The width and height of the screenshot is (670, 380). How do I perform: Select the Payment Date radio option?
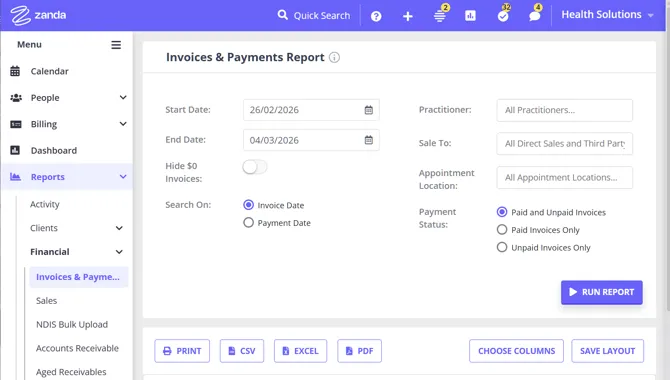pyautogui.click(x=248, y=223)
